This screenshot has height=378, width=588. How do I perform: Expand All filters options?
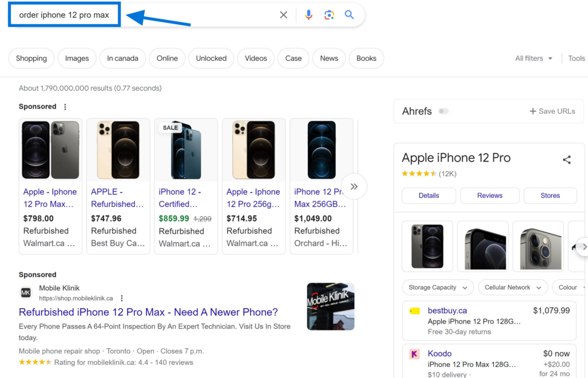coord(533,58)
